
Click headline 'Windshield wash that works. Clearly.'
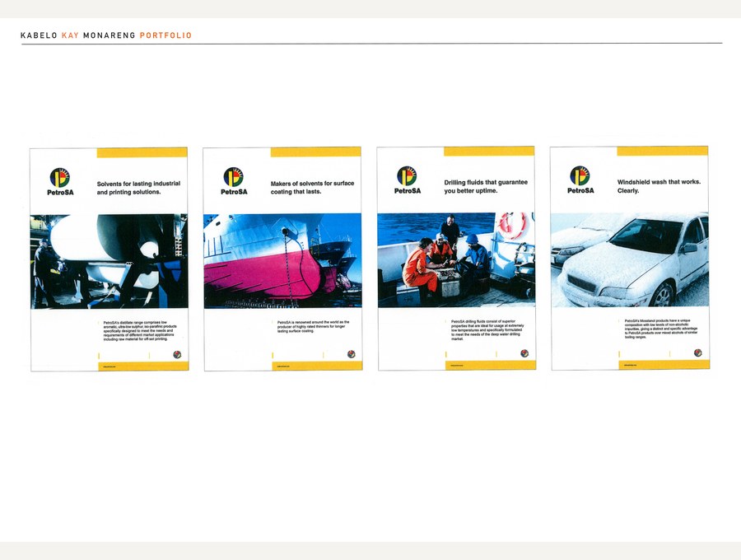pos(659,186)
